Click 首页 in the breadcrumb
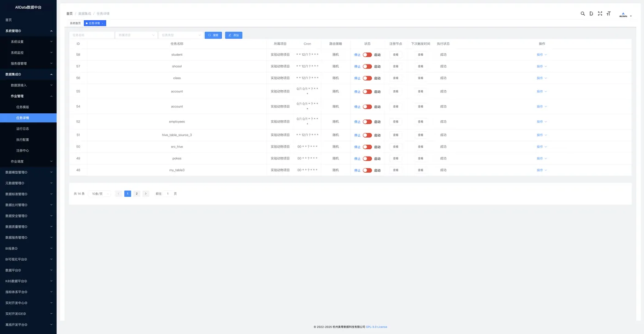 point(69,14)
